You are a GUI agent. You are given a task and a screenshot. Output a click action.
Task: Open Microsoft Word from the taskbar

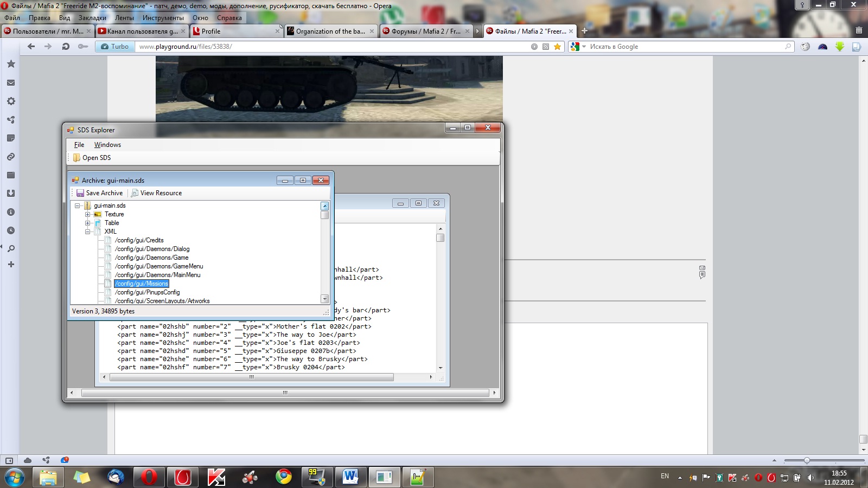coord(350,477)
